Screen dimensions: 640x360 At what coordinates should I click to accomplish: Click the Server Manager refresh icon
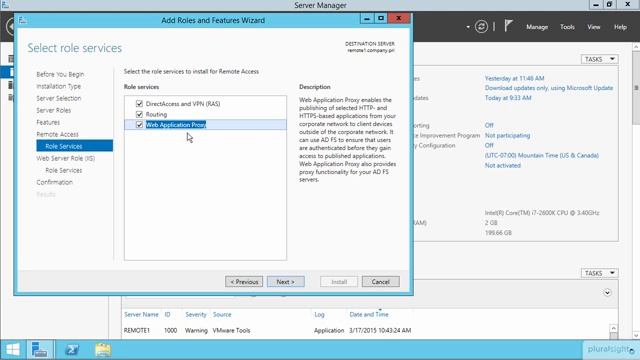point(481,27)
